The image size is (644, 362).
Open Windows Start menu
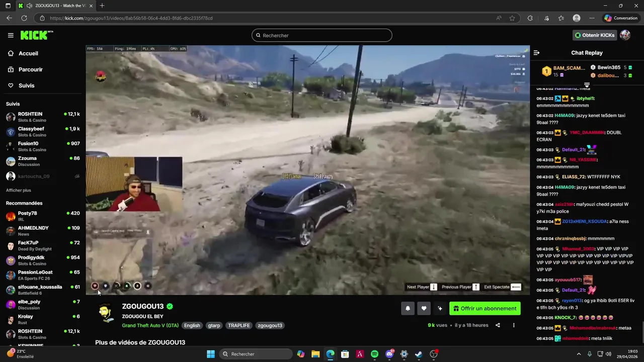point(211,354)
